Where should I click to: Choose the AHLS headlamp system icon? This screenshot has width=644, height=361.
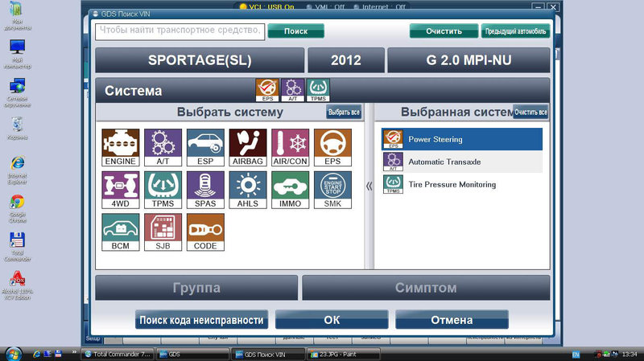[x=248, y=190]
